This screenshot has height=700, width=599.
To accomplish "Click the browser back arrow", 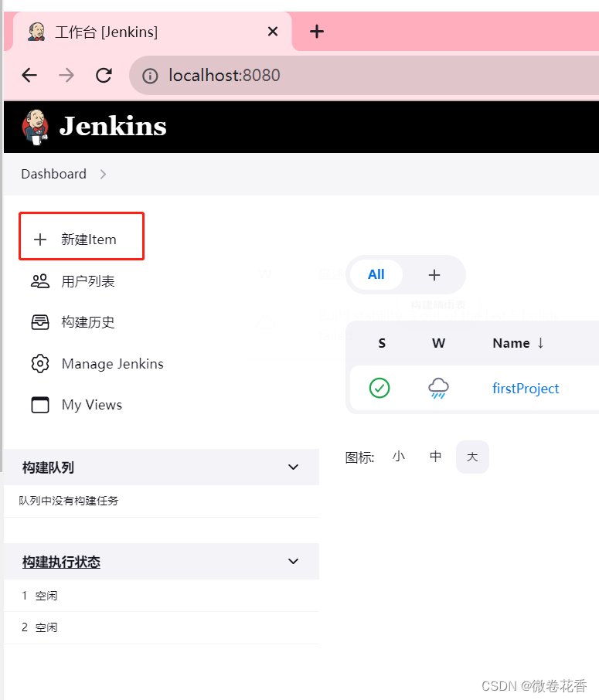I will click(29, 75).
